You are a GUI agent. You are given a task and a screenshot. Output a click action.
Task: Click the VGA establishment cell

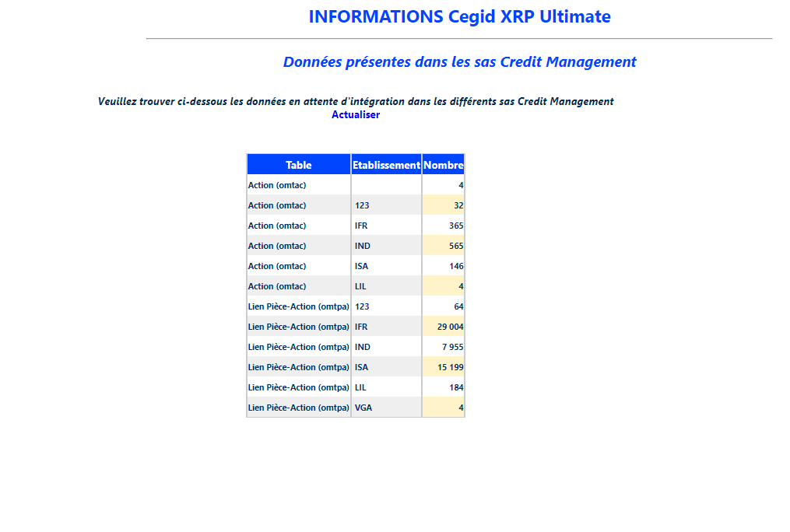(386, 408)
